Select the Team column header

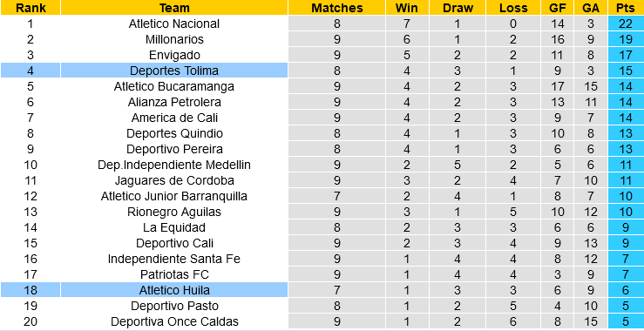pos(174,8)
